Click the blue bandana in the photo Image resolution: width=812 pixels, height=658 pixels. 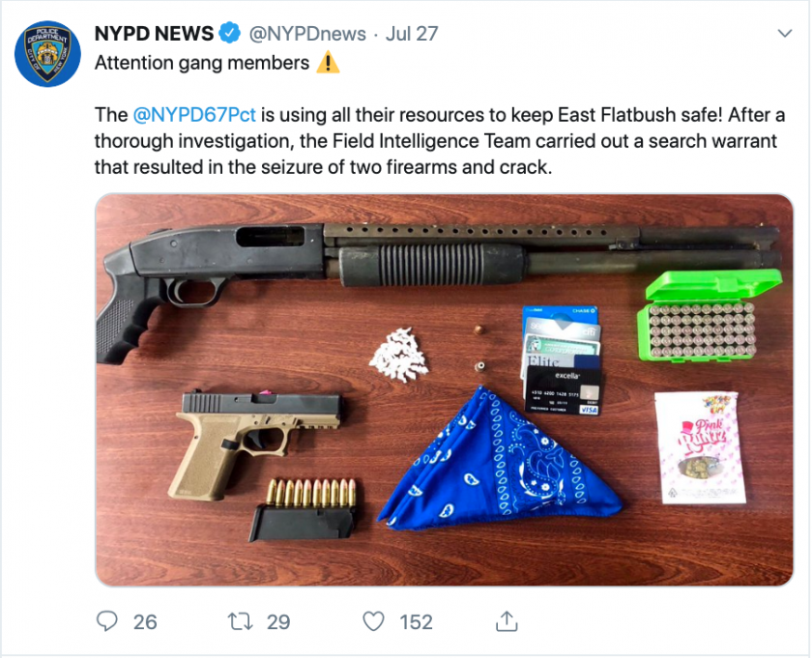[x=499, y=459]
